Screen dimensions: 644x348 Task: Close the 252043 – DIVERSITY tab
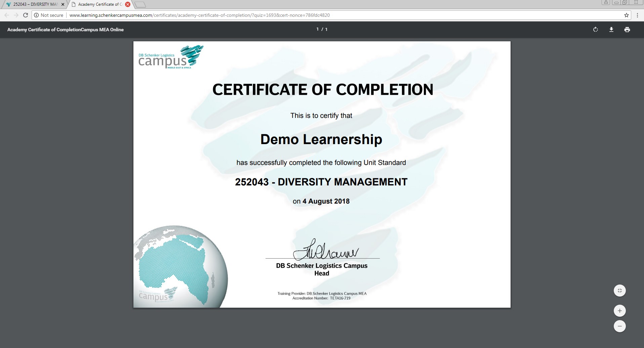(x=63, y=4)
